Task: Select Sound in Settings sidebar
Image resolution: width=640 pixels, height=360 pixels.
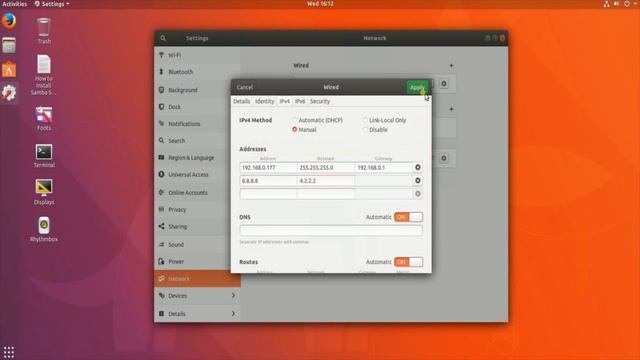Action: (197, 244)
